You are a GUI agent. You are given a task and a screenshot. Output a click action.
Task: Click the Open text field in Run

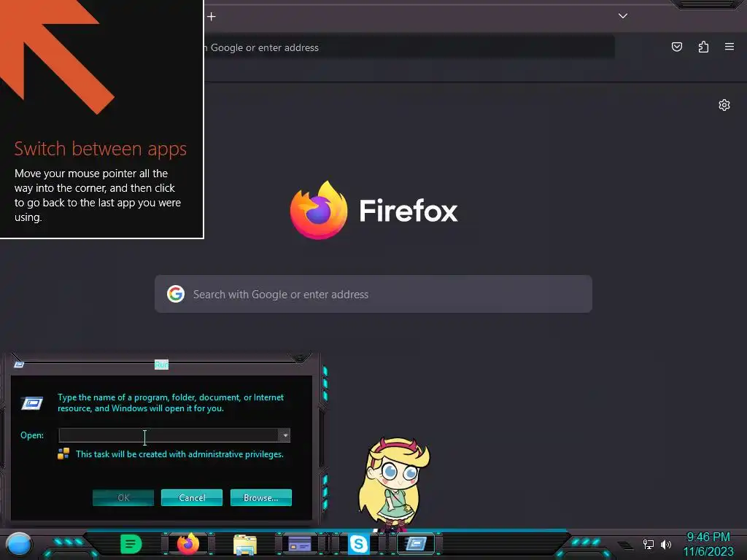click(169, 435)
